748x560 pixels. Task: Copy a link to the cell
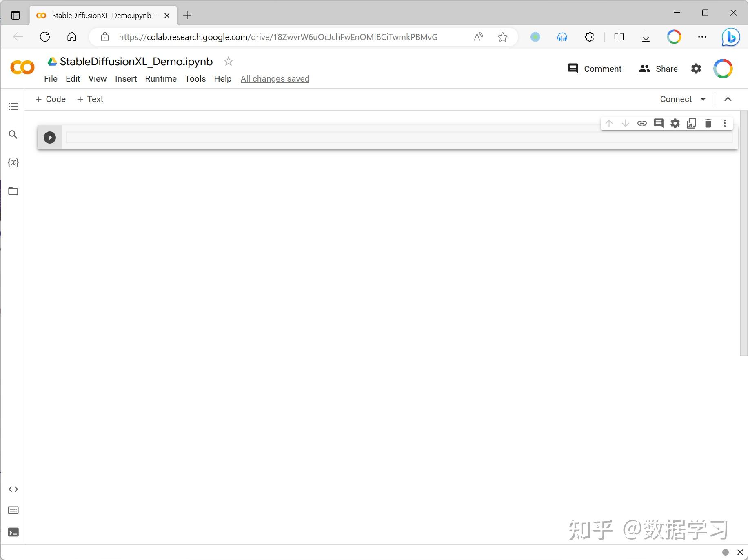641,123
